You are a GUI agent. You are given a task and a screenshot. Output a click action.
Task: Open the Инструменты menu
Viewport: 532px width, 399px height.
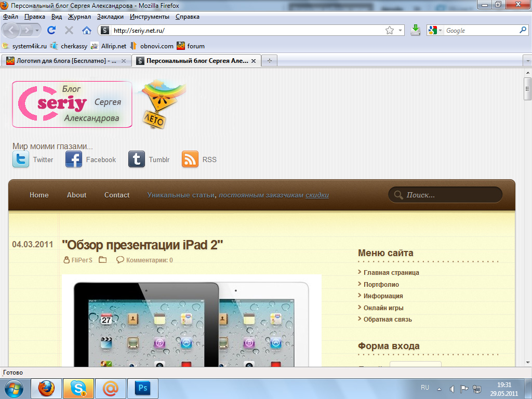tap(150, 17)
